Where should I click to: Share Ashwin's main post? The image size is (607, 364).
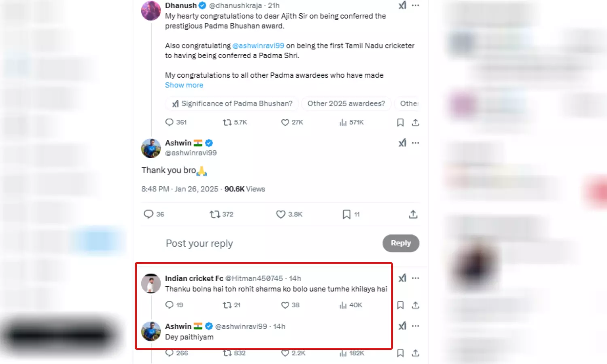tap(413, 214)
